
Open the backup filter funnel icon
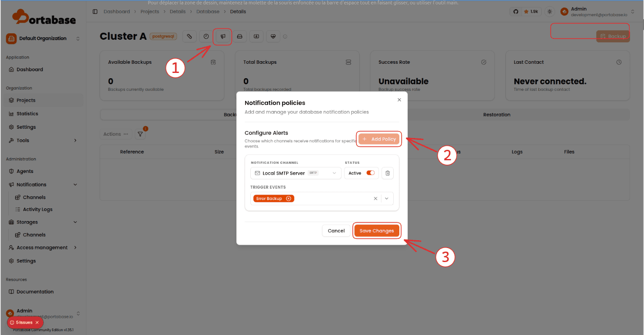coord(140,134)
